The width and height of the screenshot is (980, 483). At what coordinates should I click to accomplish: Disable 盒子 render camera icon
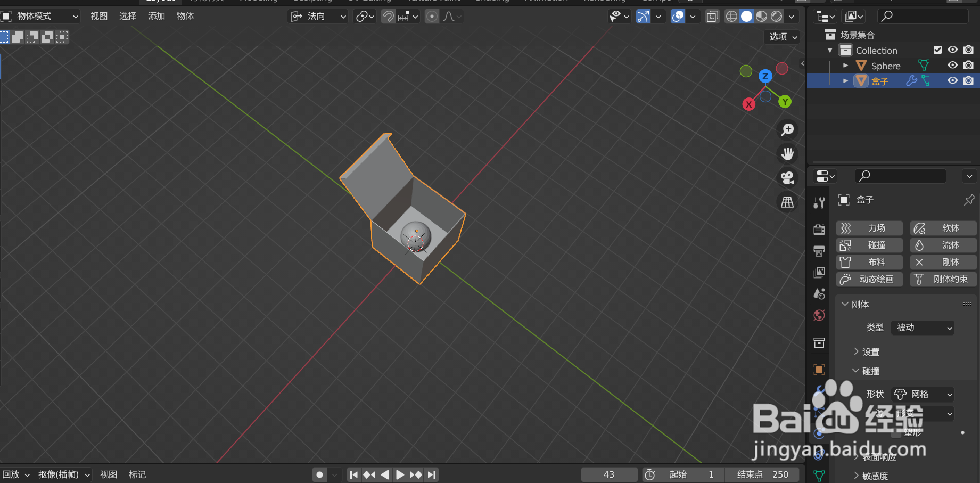968,81
